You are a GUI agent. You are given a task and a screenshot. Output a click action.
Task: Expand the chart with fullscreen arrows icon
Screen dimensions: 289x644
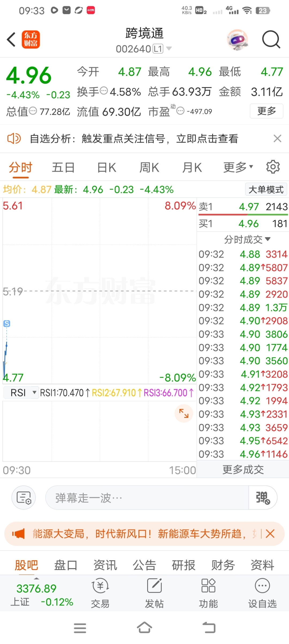[x=184, y=413]
